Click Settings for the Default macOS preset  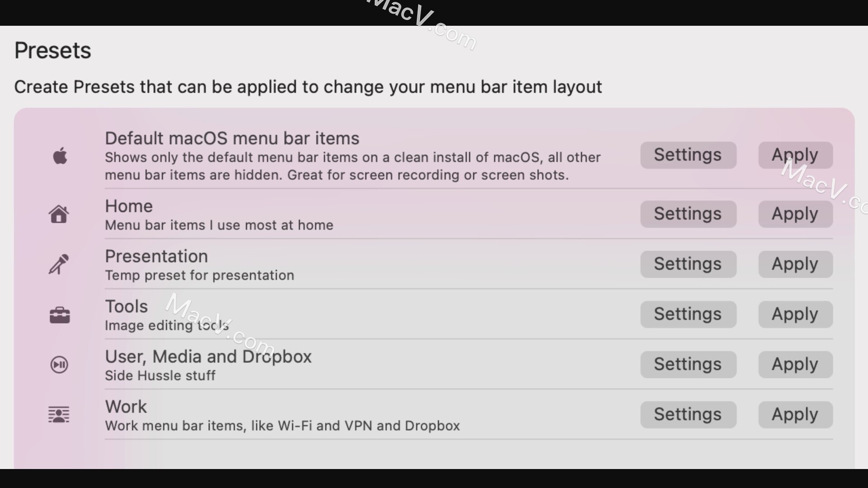pyautogui.click(x=687, y=155)
